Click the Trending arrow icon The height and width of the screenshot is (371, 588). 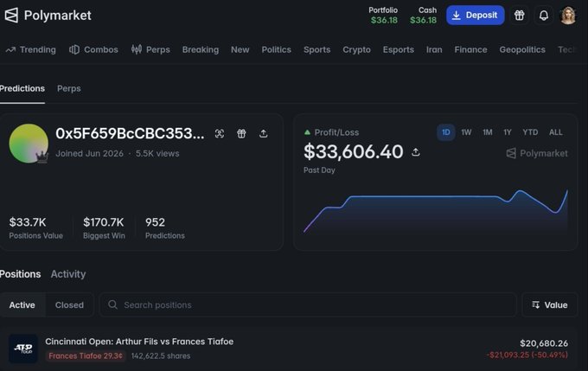(10, 49)
